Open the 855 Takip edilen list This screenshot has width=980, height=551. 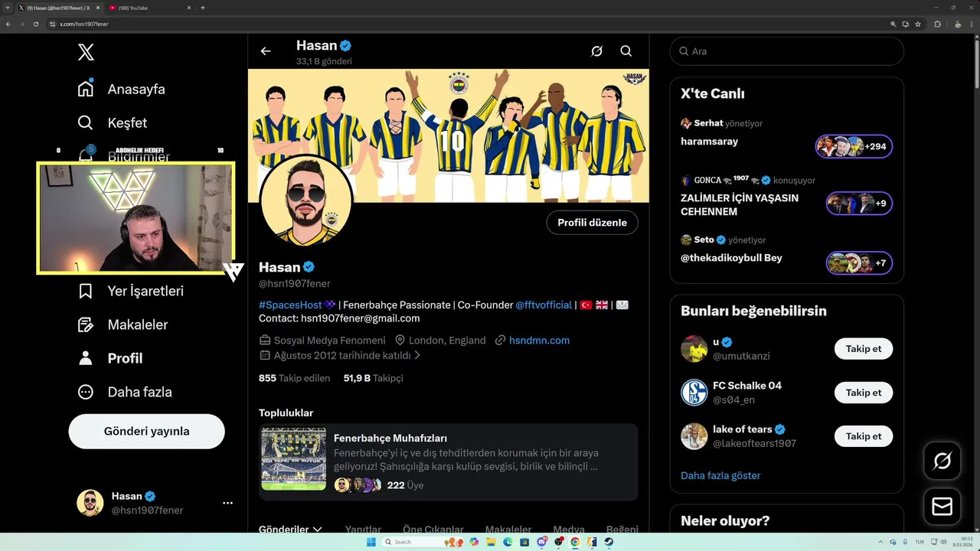(x=294, y=378)
